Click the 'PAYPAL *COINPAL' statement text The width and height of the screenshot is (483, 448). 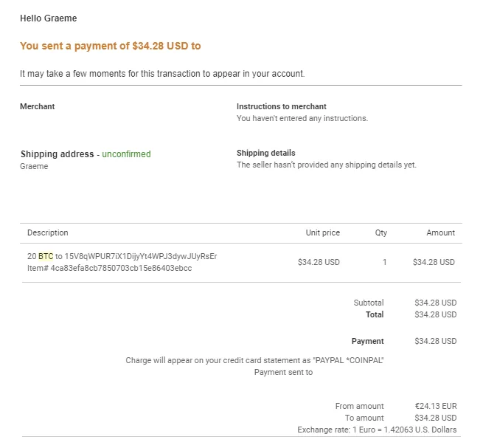click(x=348, y=360)
